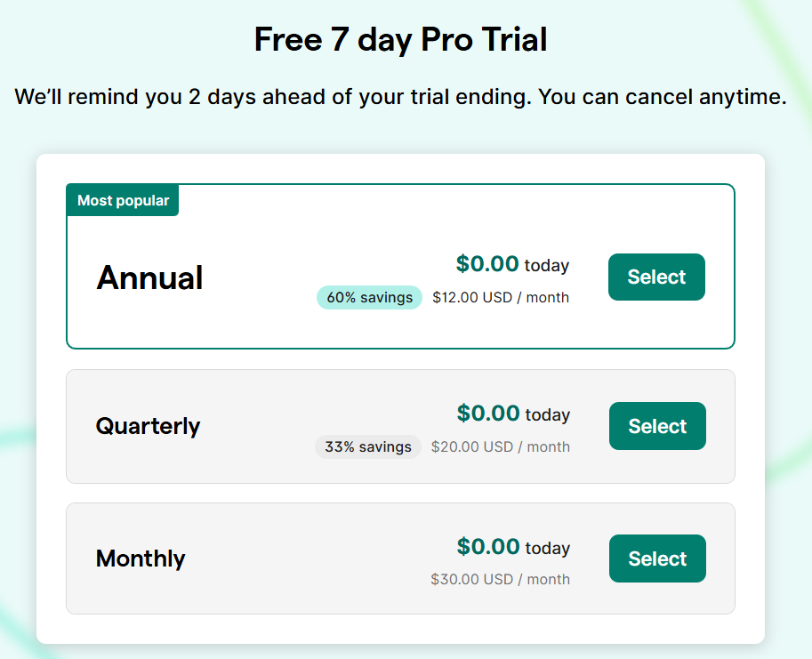Viewport: 812px width, 659px height.
Task: Click "$0.00 today" on the Quarterly plan
Action: [513, 414]
